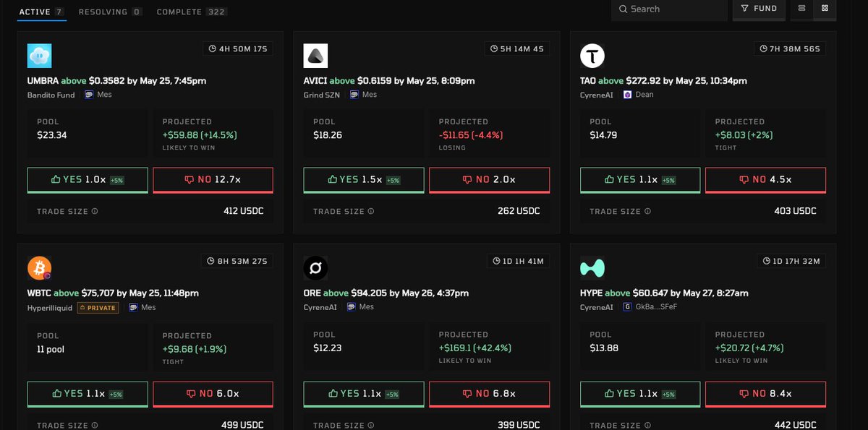
Task: Bet YES on the HYPE market
Action: [x=640, y=394]
